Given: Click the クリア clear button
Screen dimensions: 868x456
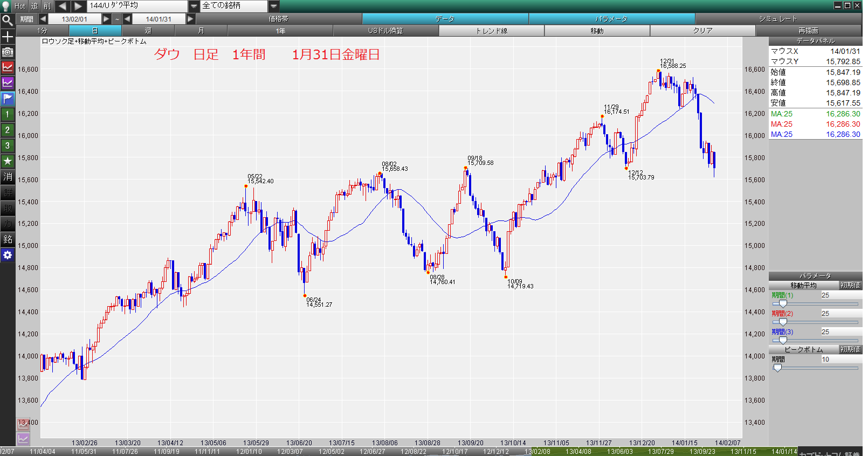Looking at the screenshot, I should (703, 31).
